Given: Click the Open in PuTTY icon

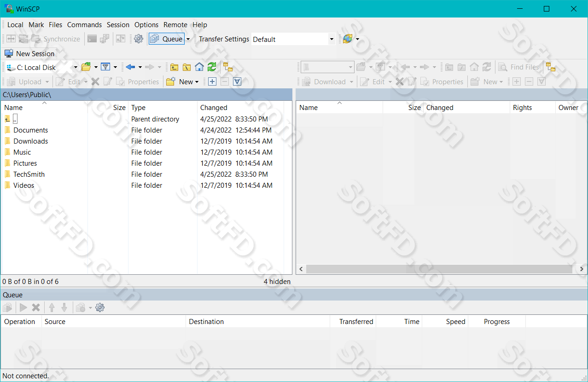Looking at the screenshot, I should point(105,39).
